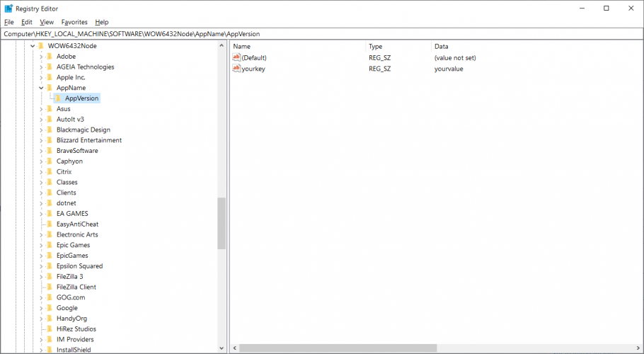The height and width of the screenshot is (354, 644).
Task: Click the registry path address bar
Action: pyautogui.click(x=322, y=33)
